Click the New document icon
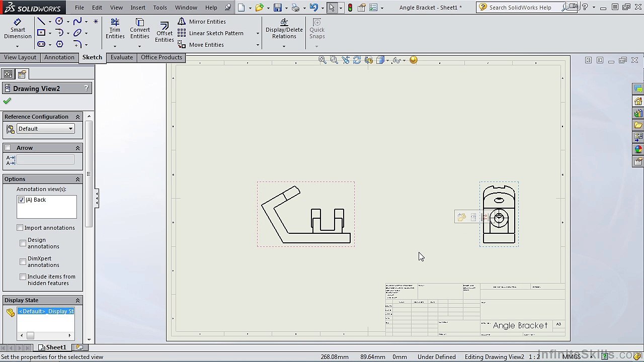 [242, 8]
